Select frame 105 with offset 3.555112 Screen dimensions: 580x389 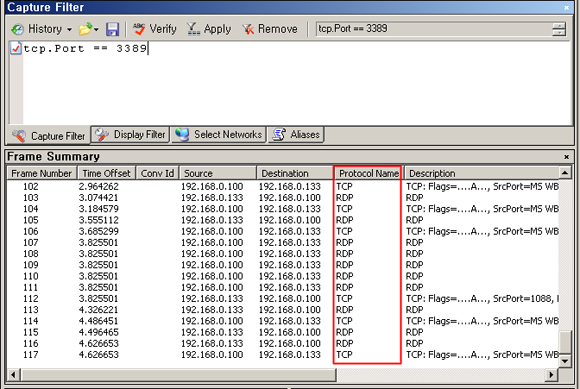[x=283, y=220]
